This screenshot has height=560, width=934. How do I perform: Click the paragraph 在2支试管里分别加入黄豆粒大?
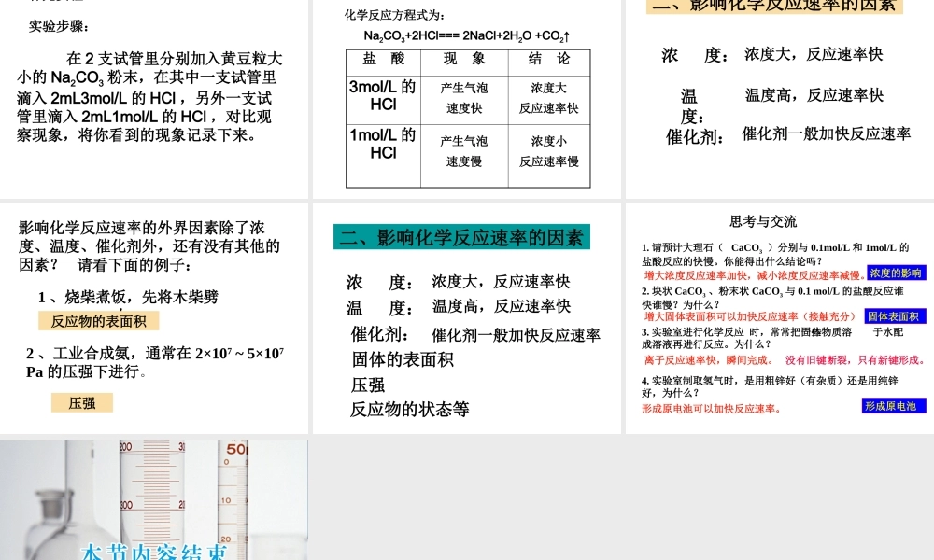point(149,96)
